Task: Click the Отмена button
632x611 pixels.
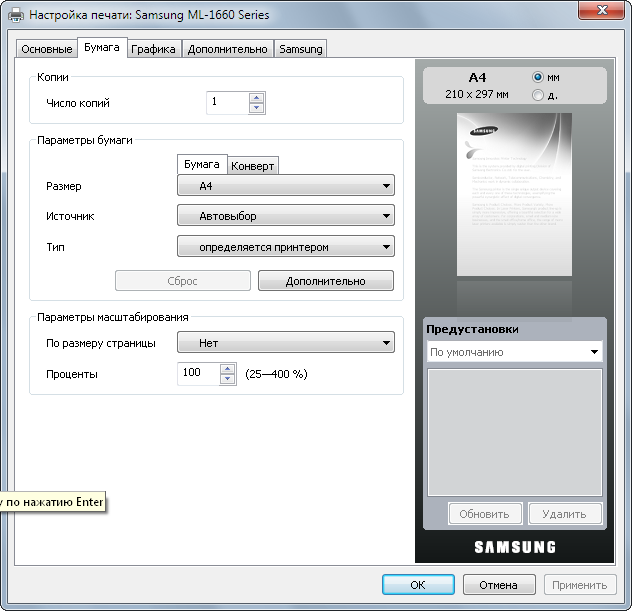Action: (x=498, y=585)
